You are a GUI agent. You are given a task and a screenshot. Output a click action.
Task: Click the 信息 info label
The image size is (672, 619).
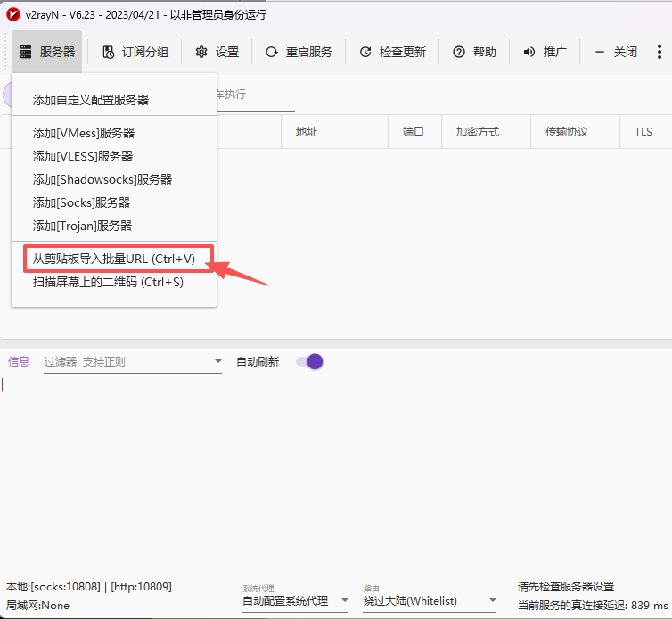click(x=19, y=361)
